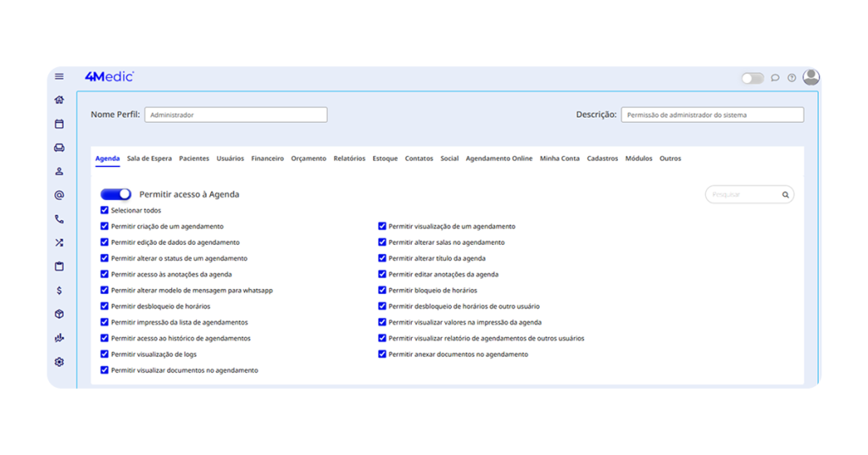Switch to the Financeiro tab
The image size is (868, 455).
point(267,158)
